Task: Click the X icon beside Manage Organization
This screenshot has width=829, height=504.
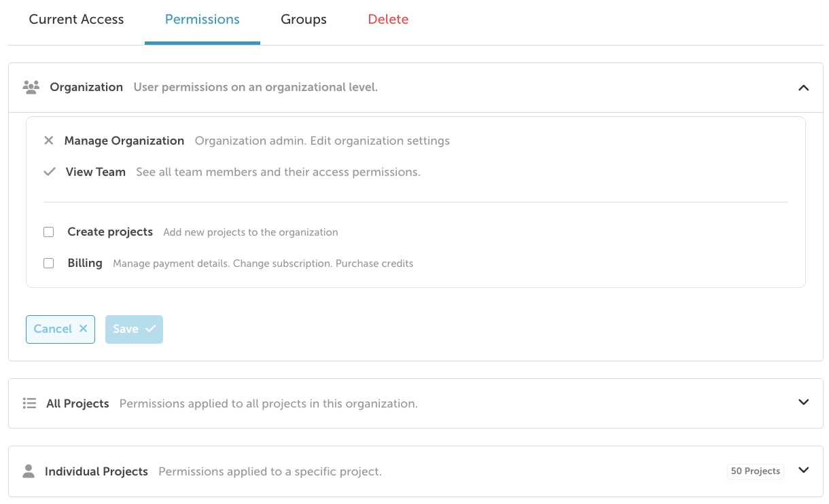Action: (x=49, y=141)
